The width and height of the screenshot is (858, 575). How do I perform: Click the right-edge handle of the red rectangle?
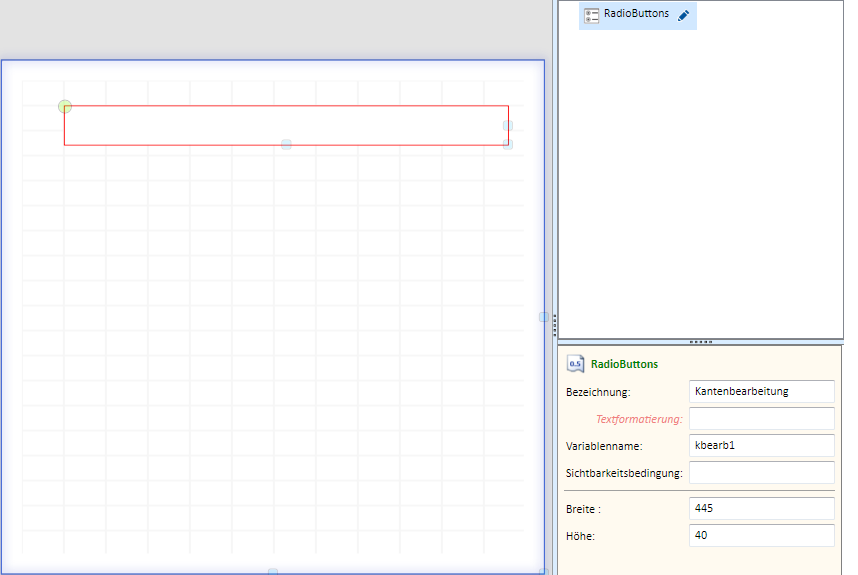tap(508, 126)
